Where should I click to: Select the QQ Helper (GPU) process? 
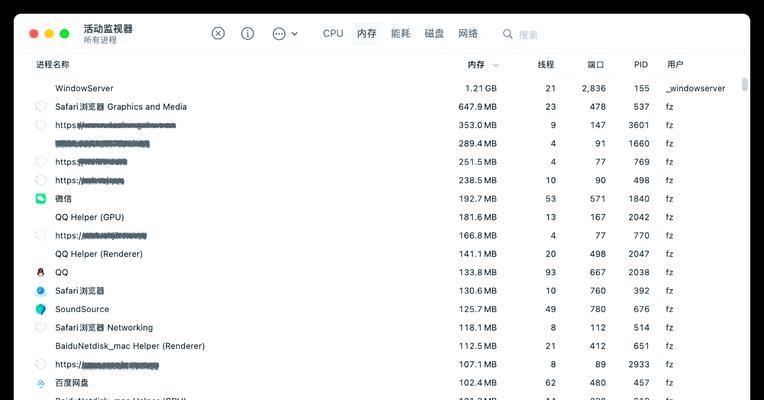90,217
